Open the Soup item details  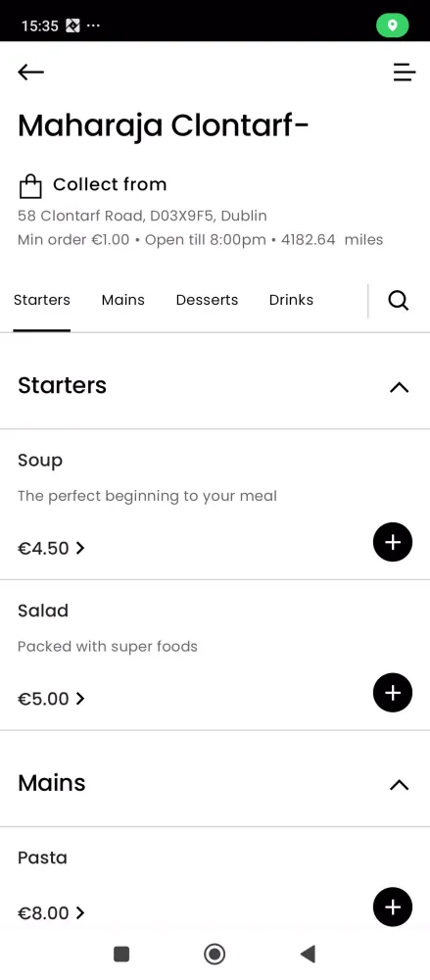coord(40,461)
